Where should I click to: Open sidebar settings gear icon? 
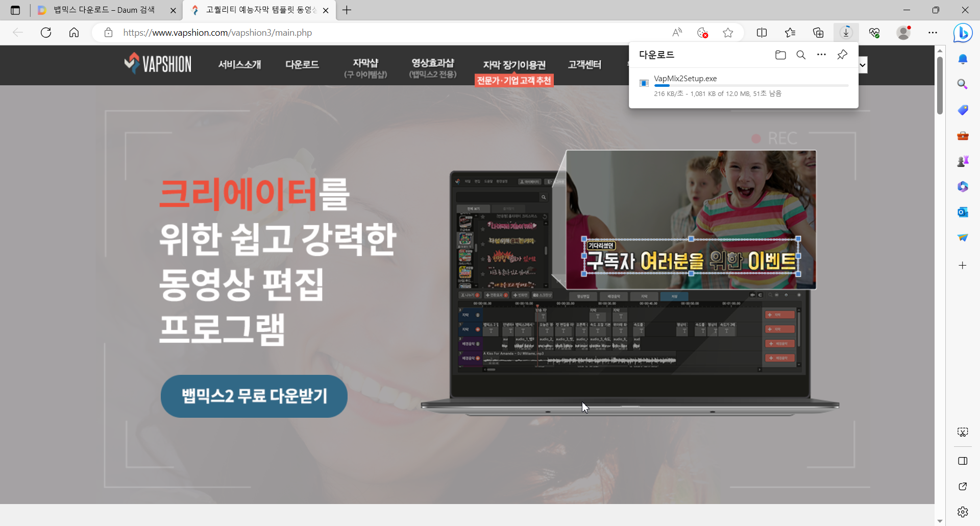tap(963, 512)
